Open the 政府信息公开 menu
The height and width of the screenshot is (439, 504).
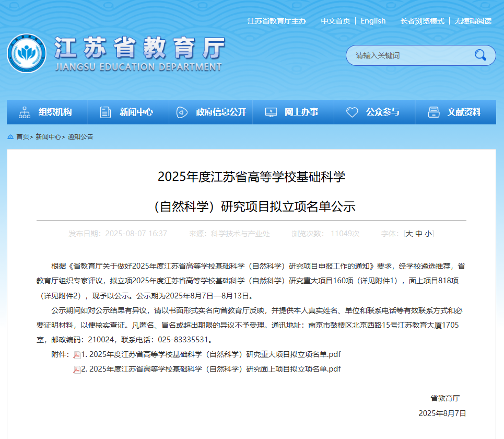pos(211,112)
